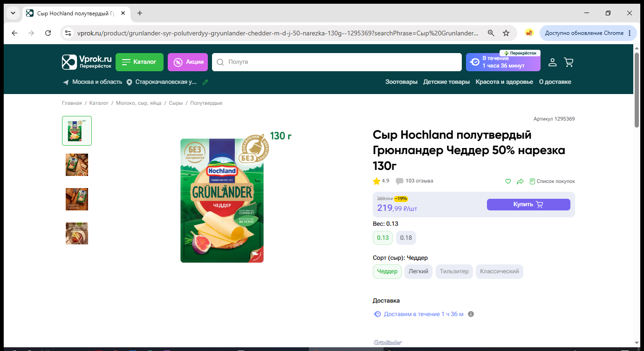Edit delivery address with the pencil icon

click(x=206, y=82)
